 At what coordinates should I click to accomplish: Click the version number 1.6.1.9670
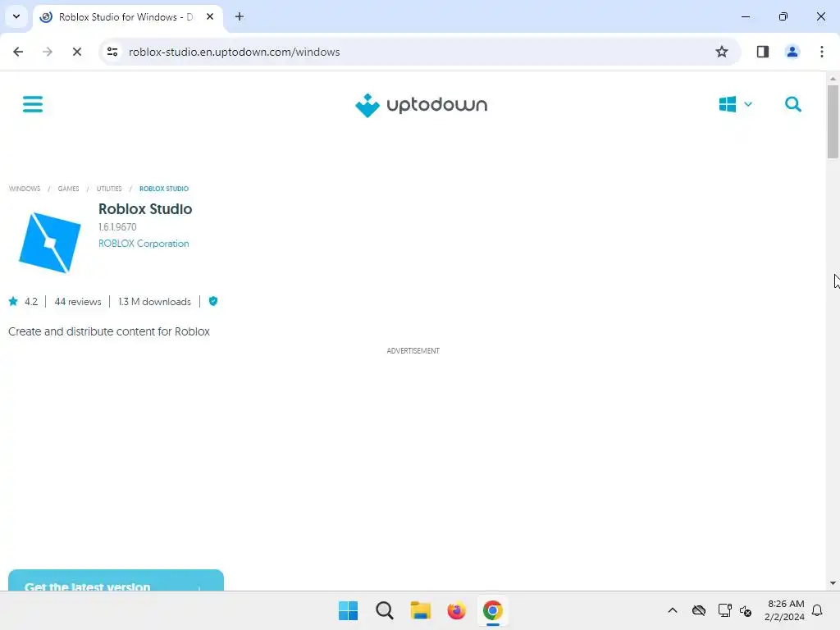(117, 226)
